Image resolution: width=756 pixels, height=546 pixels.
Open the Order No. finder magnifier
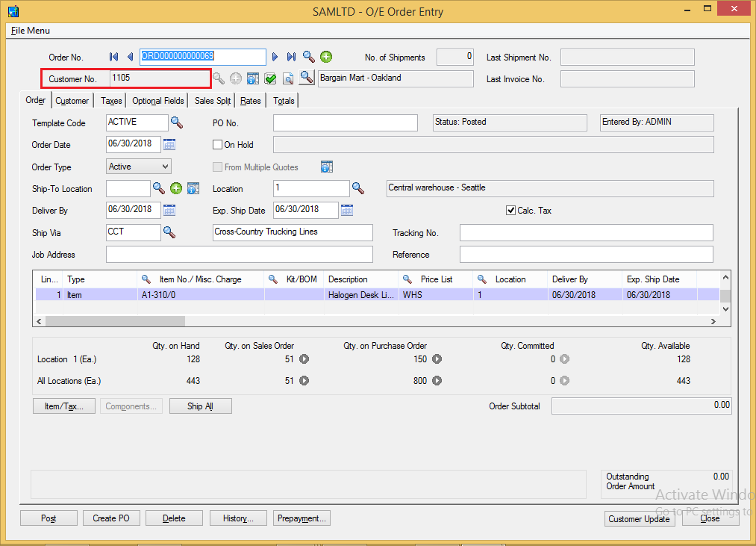(308, 57)
